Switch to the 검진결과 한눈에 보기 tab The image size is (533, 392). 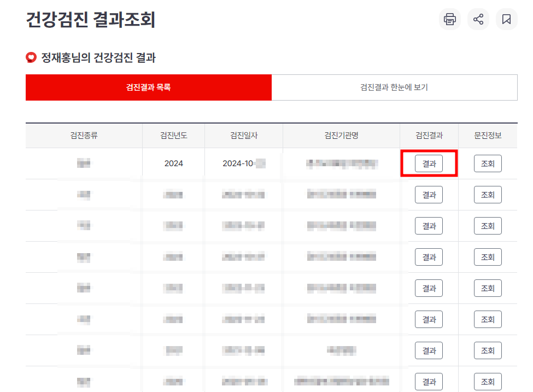394,87
